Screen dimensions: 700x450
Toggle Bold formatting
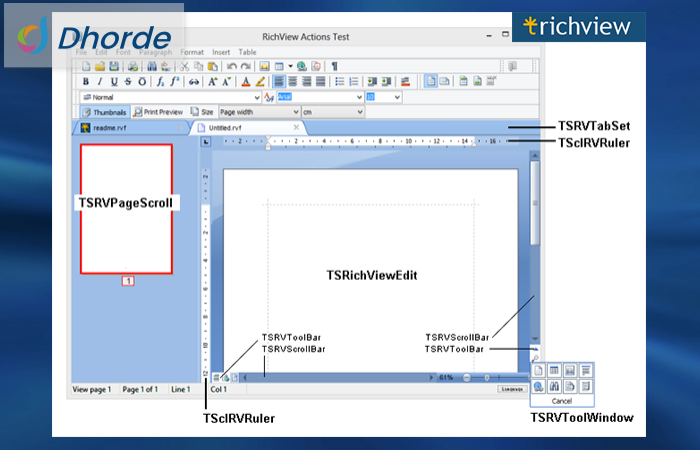point(86,82)
